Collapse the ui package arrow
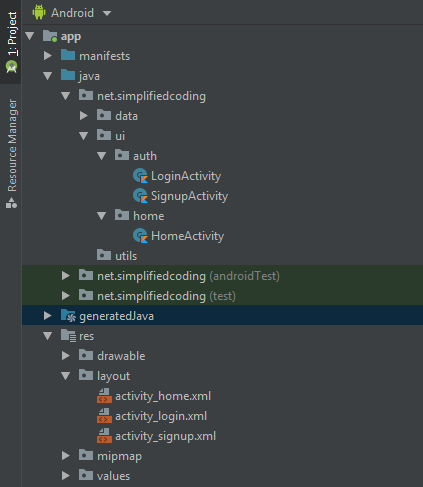This screenshot has height=487, width=423. click(84, 136)
